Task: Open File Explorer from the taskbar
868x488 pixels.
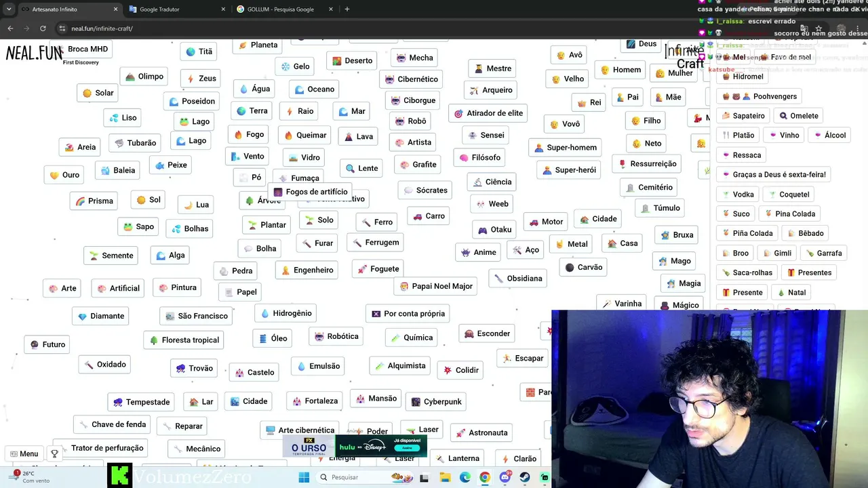Action: (445, 477)
